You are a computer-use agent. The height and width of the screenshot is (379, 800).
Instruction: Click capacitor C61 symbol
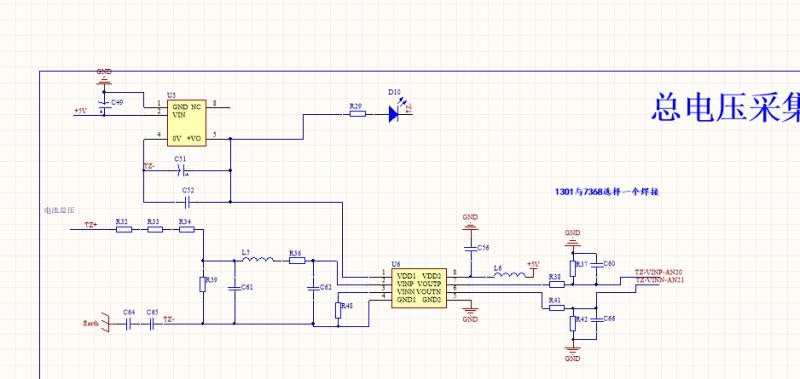[x=235, y=288]
